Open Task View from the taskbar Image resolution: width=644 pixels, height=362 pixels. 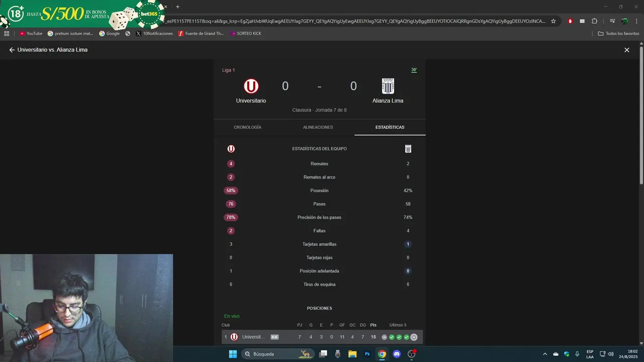(324, 354)
